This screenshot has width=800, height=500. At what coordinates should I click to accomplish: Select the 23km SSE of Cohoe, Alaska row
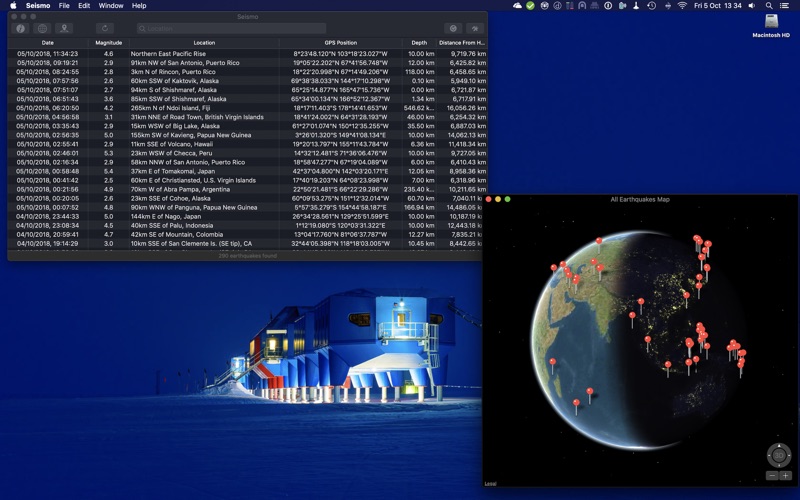coord(247,198)
